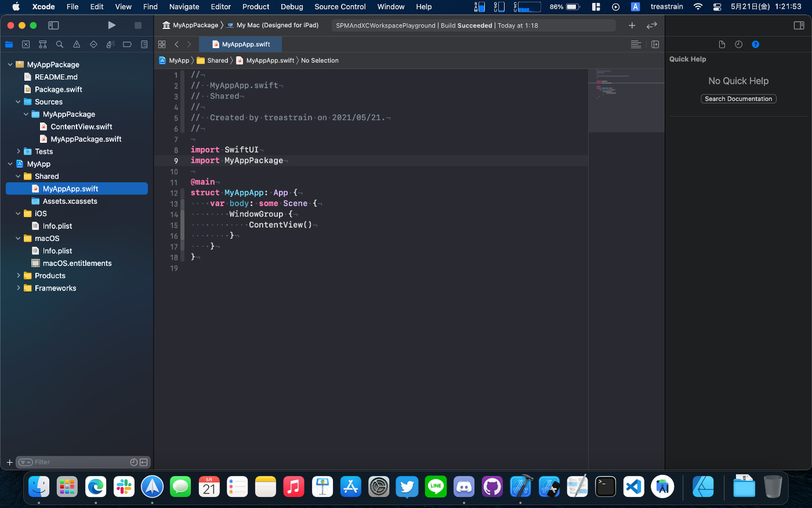Viewport: 812px width, 508px height.
Task: Open the Library with the plus button
Action: [x=632, y=26]
